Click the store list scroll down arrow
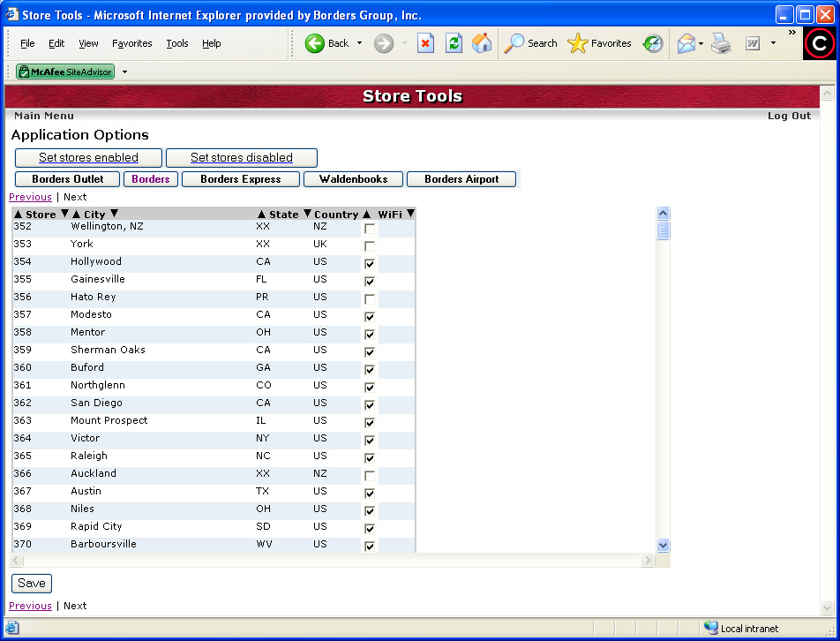 pyautogui.click(x=663, y=545)
